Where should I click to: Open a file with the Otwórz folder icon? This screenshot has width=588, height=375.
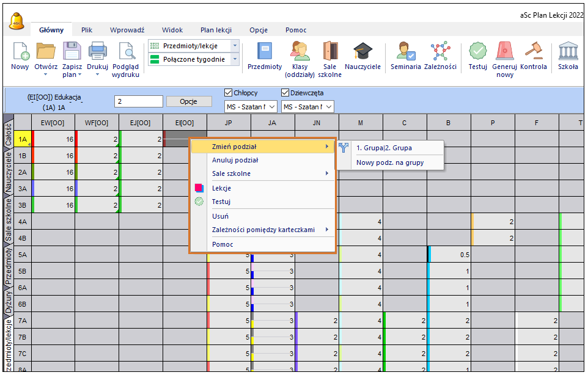(46, 51)
